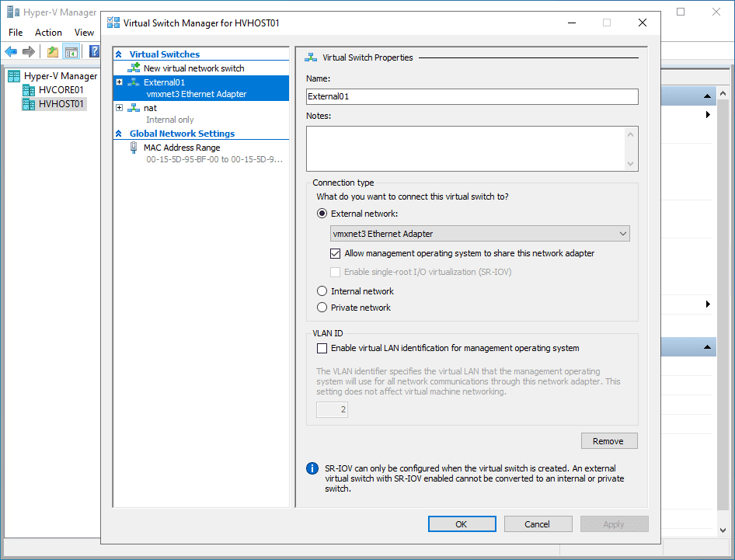The height and width of the screenshot is (560, 735).
Task: Click Notes scrollbar up arrow
Action: [x=630, y=134]
